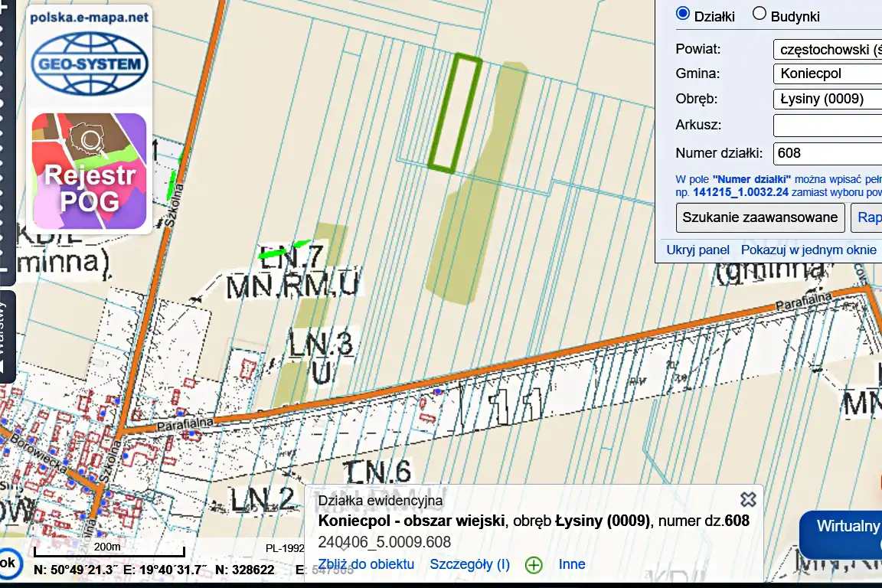This screenshot has width=882, height=588.
Task: Open the Szczegóły (I) link
Action: tap(469, 564)
